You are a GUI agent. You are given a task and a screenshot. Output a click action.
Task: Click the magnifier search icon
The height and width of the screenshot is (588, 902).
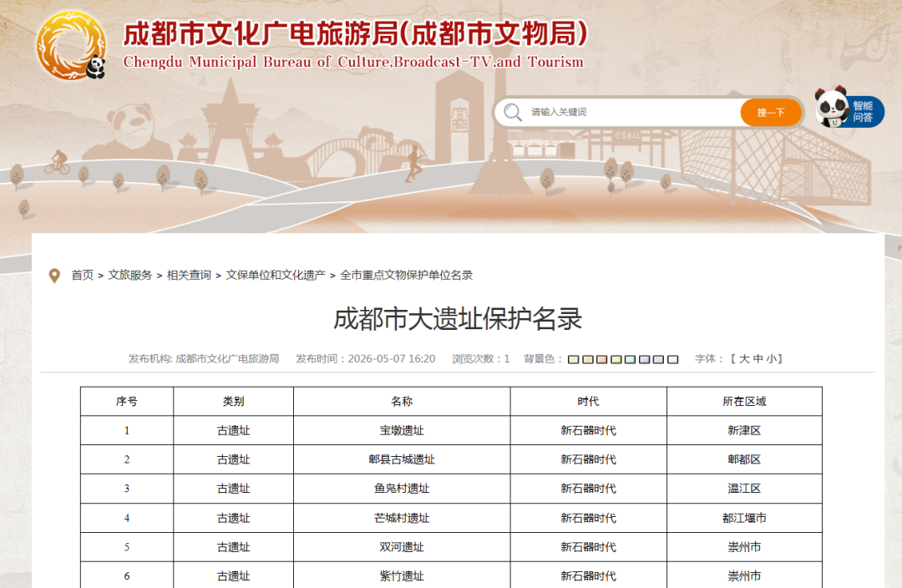coord(513,112)
